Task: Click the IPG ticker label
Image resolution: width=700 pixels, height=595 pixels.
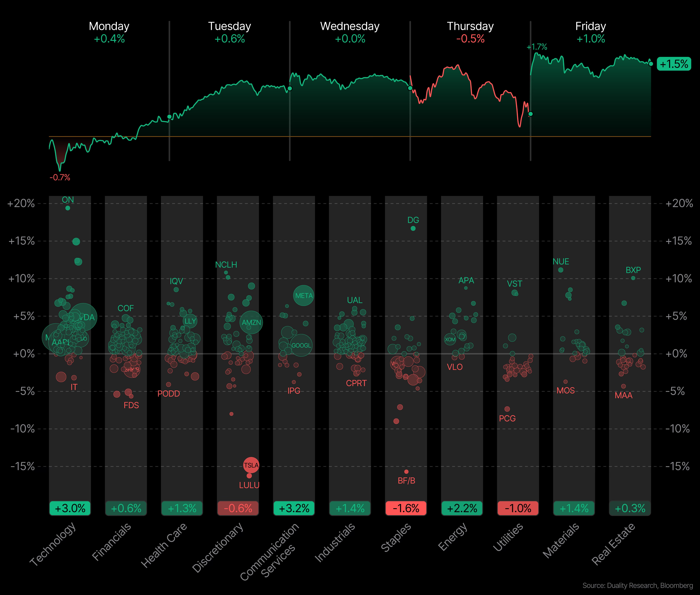Action: (293, 391)
